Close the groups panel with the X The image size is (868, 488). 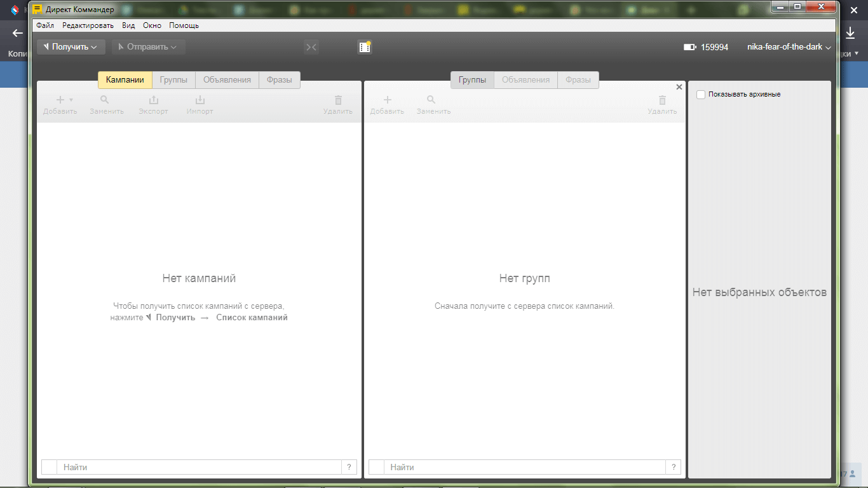[679, 87]
